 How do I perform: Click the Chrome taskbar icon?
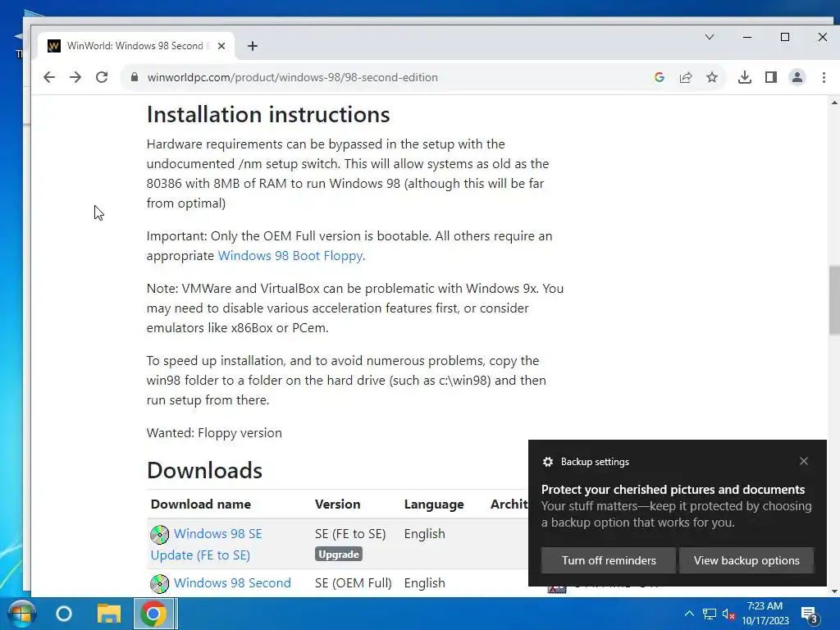pyautogui.click(x=153, y=614)
